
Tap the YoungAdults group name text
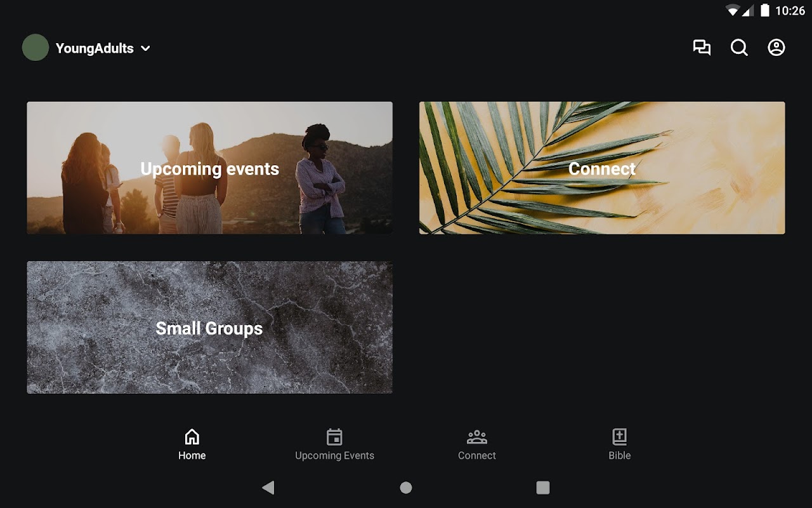[x=95, y=48]
